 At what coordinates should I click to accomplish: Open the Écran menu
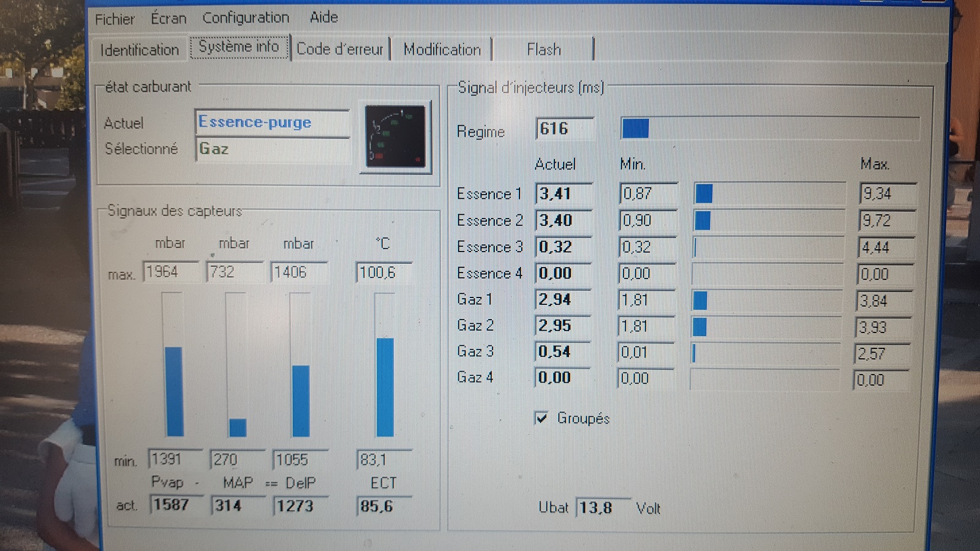coord(168,18)
